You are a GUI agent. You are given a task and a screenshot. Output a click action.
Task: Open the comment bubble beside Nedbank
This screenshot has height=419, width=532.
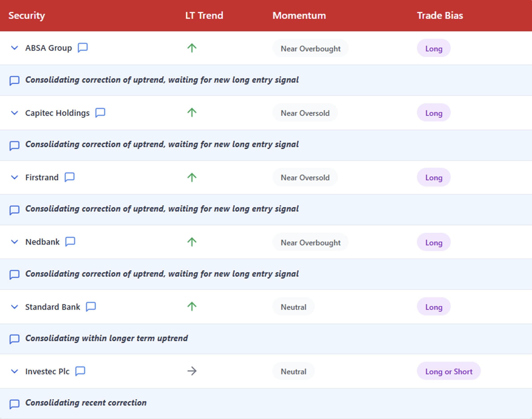click(70, 242)
